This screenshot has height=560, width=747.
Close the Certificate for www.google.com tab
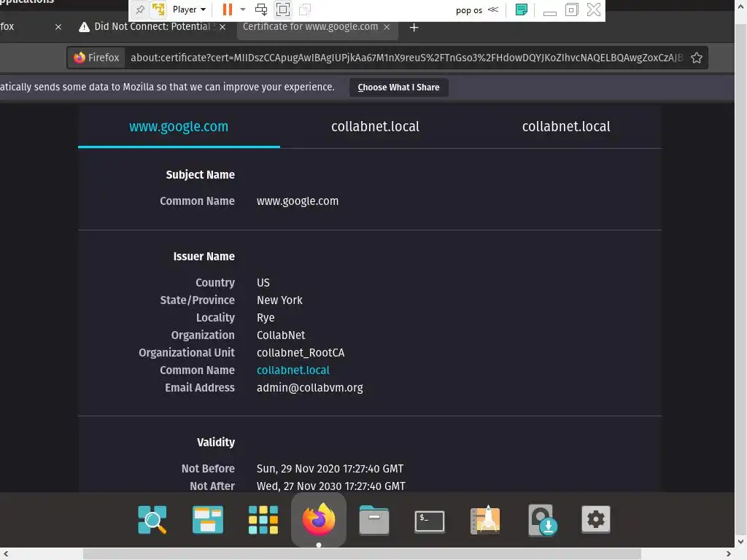[x=387, y=27]
